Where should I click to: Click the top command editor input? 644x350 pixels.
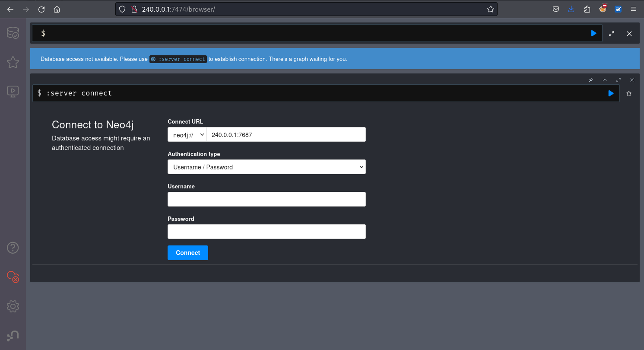click(317, 33)
